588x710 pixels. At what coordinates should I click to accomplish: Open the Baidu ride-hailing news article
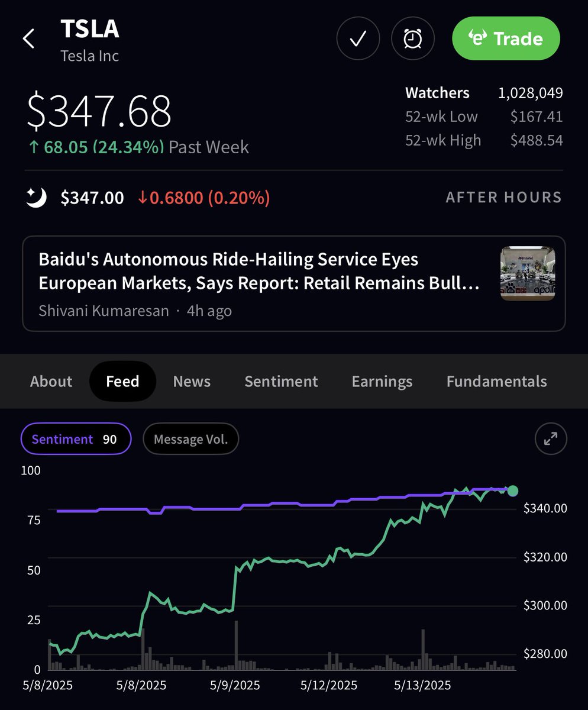(x=294, y=283)
